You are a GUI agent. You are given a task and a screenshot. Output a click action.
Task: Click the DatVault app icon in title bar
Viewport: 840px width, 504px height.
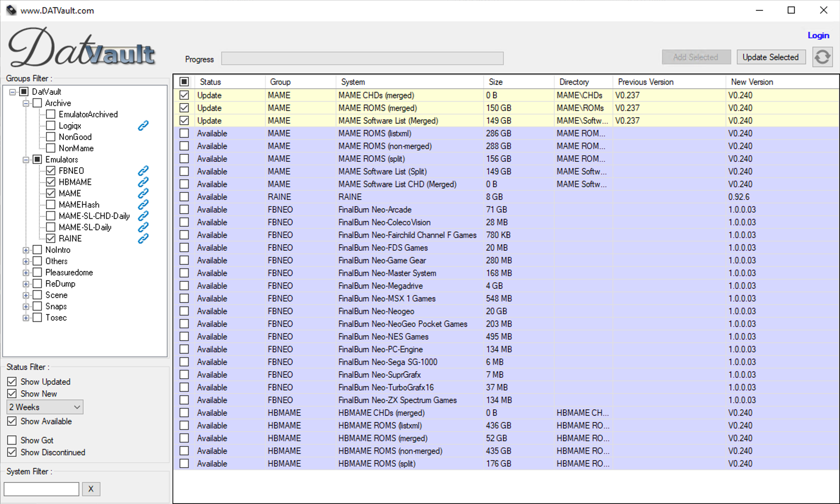tap(11, 10)
